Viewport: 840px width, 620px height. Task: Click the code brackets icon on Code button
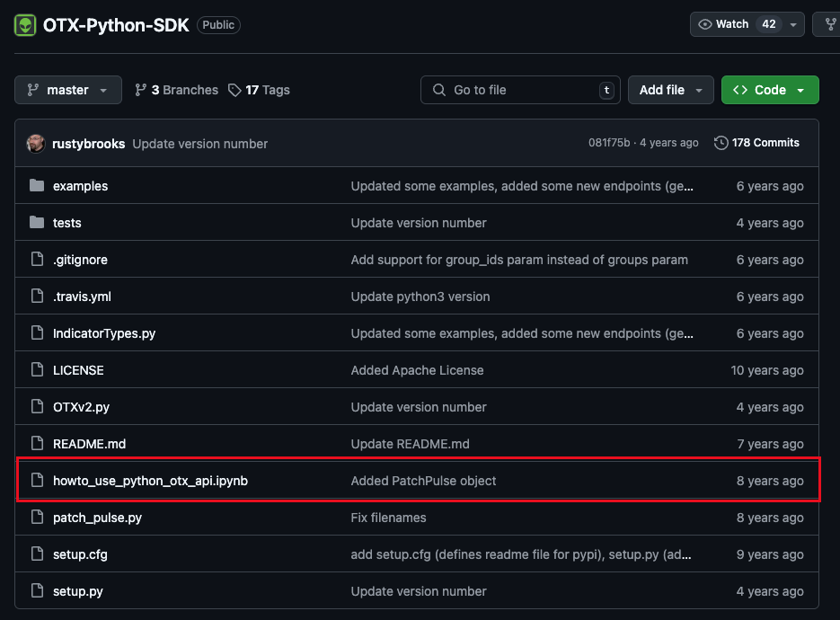740,90
